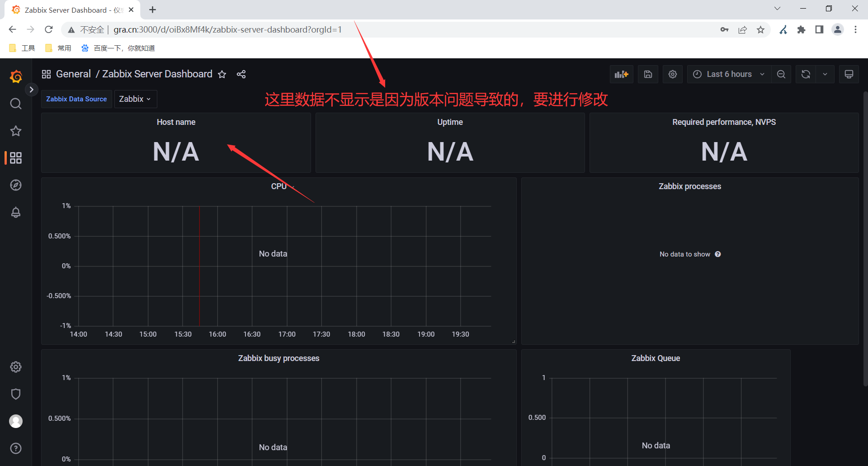Share this page from the address bar
The width and height of the screenshot is (868, 466).
(x=742, y=30)
